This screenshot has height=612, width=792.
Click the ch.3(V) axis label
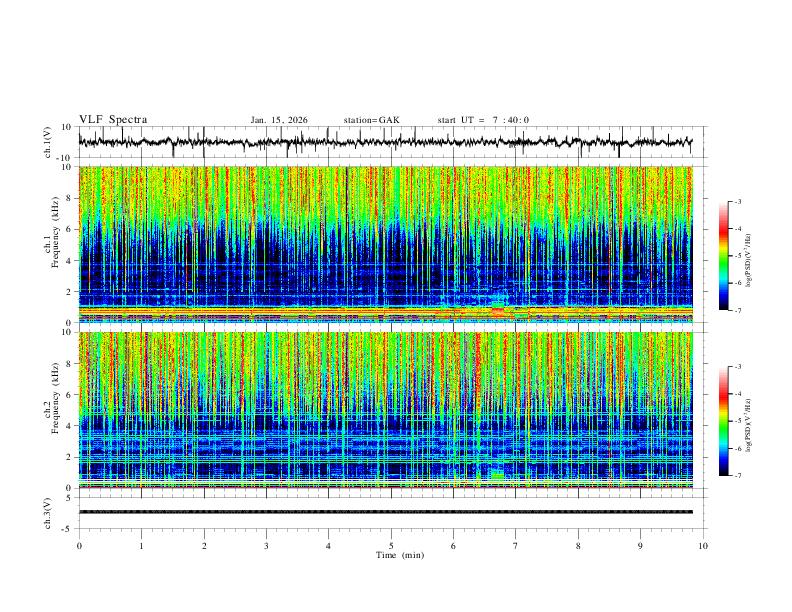coord(47,513)
